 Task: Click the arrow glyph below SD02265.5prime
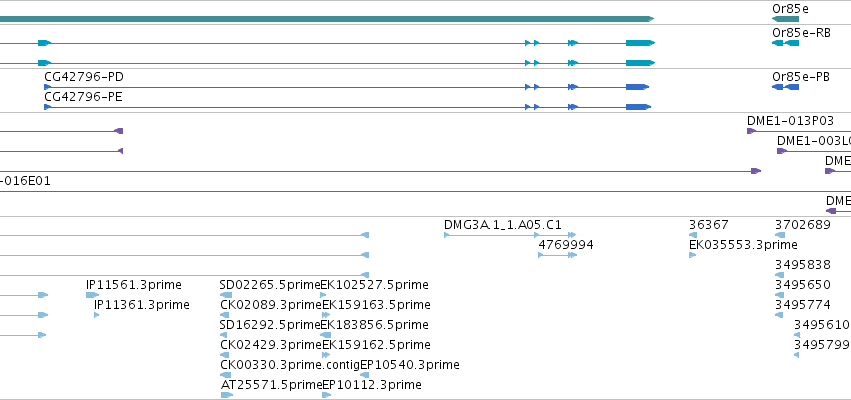226,295
